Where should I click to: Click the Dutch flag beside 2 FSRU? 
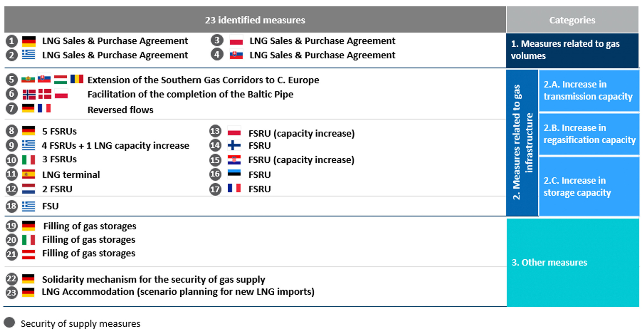click(29, 189)
